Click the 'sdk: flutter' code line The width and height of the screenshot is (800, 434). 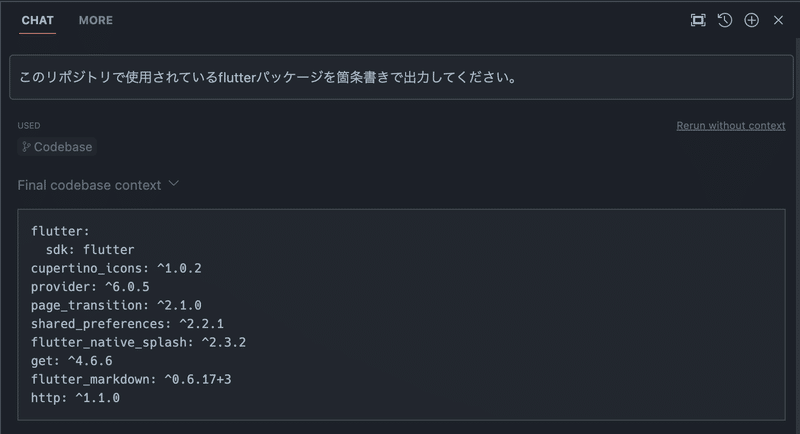[x=90, y=250]
